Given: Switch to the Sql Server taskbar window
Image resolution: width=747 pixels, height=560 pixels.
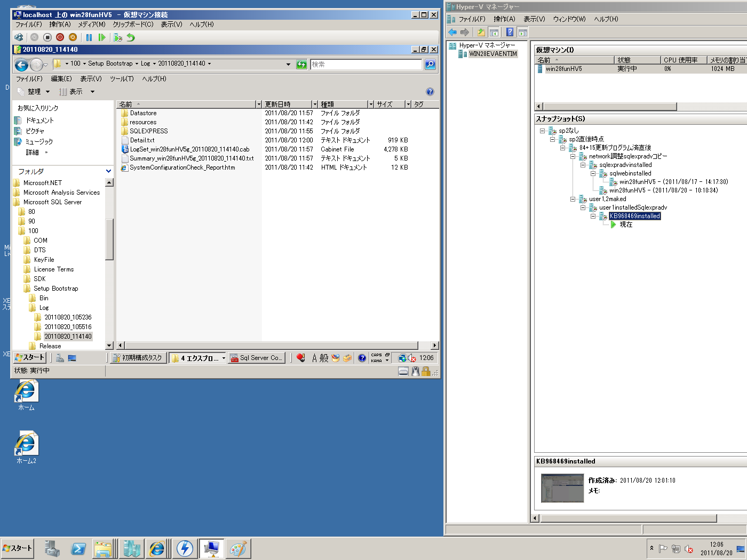Looking at the screenshot, I should pos(257,357).
